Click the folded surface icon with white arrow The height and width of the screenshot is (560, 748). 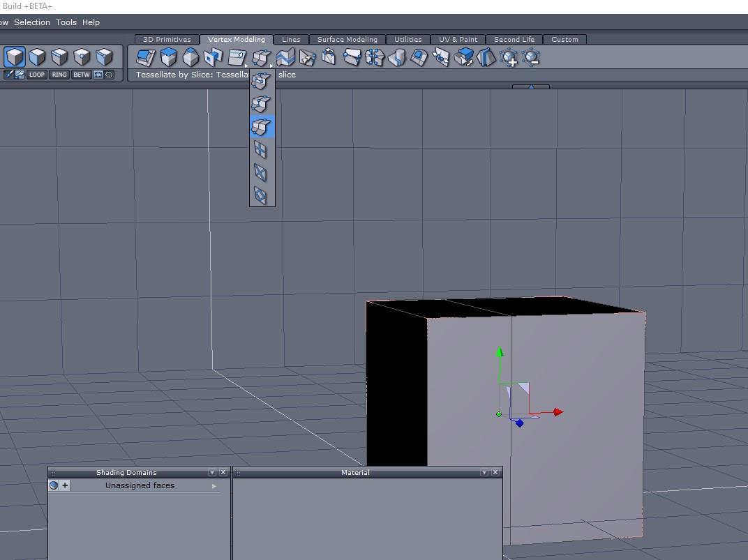pos(237,57)
